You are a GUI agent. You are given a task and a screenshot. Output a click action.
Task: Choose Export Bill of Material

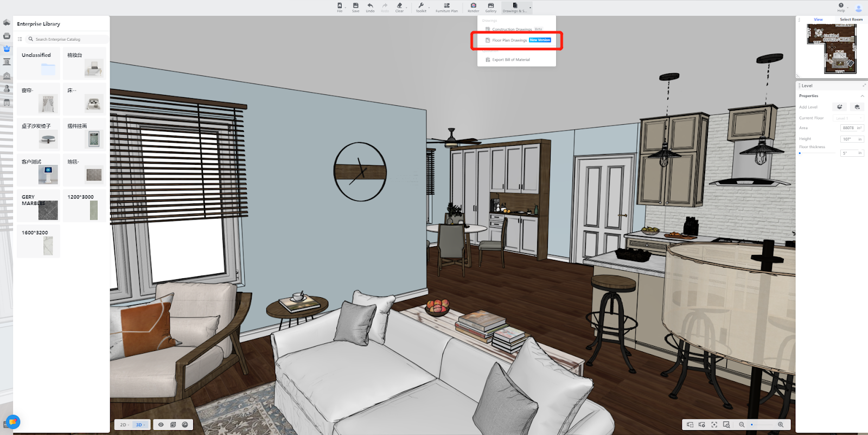[x=510, y=60]
